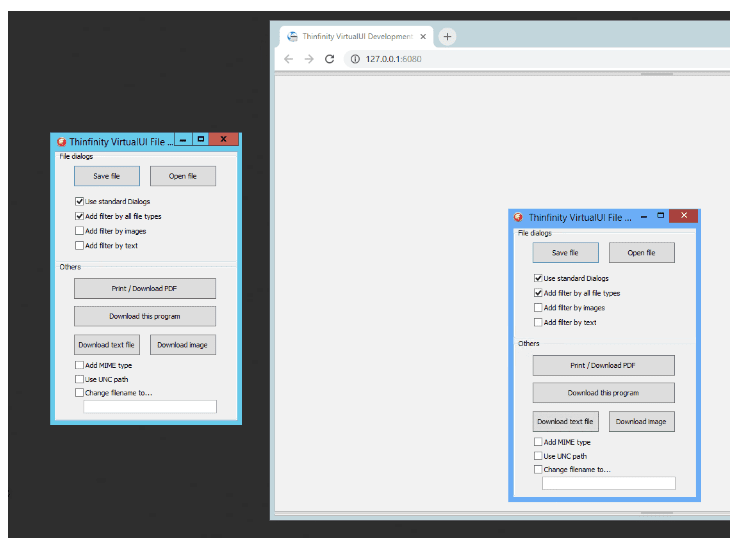Screen dimensions: 741x548
Task: Click Save file in browser window
Action: click(566, 253)
